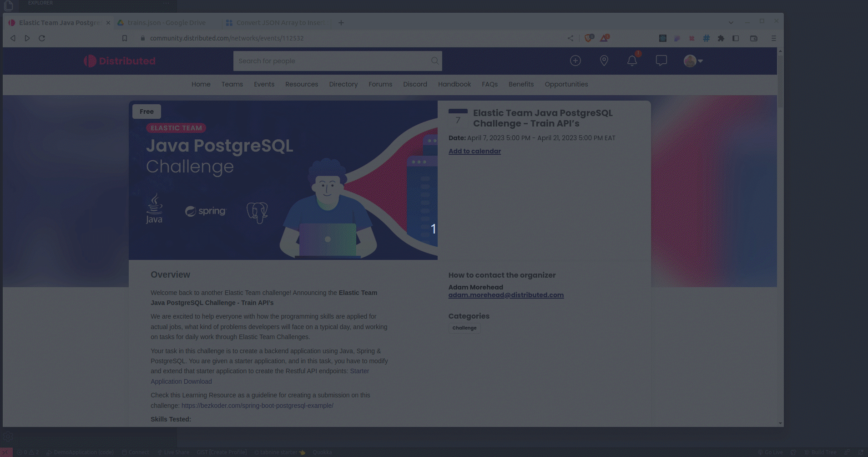Screen dimensions: 868x457
Task: Open the Opportunities nav item
Action: click(566, 84)
